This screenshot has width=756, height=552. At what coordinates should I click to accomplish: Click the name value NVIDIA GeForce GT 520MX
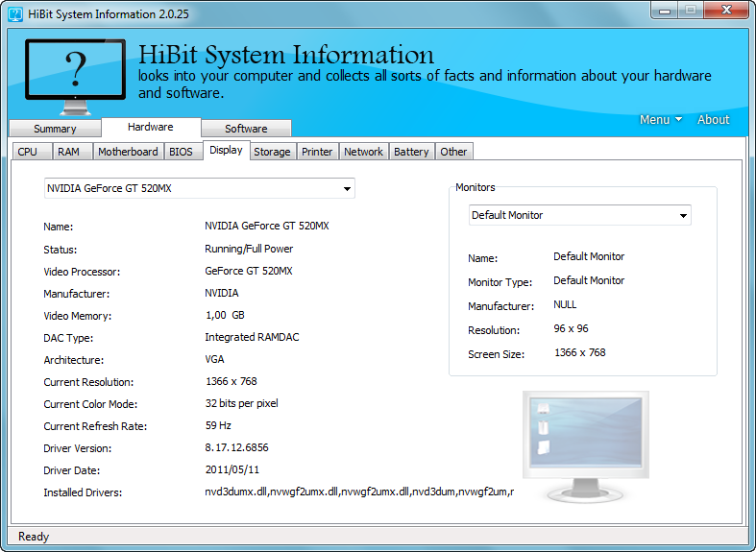click(x=267, y=226)
